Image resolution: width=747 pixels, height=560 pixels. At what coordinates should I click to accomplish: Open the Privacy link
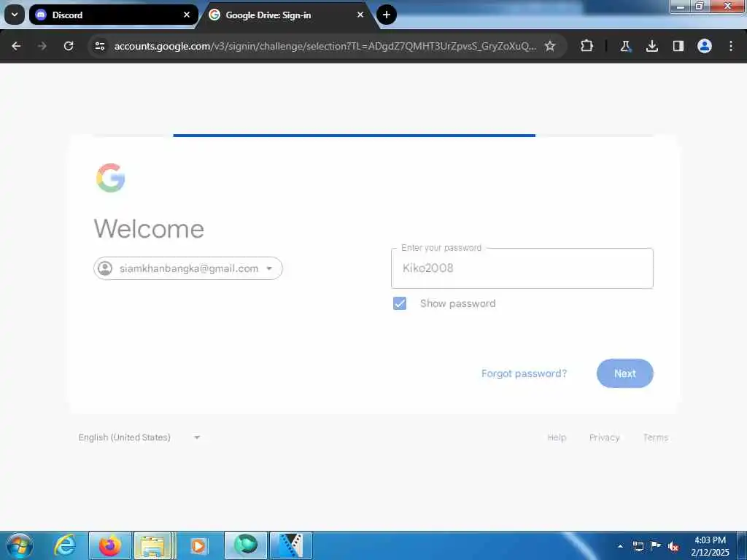(605, 437)
